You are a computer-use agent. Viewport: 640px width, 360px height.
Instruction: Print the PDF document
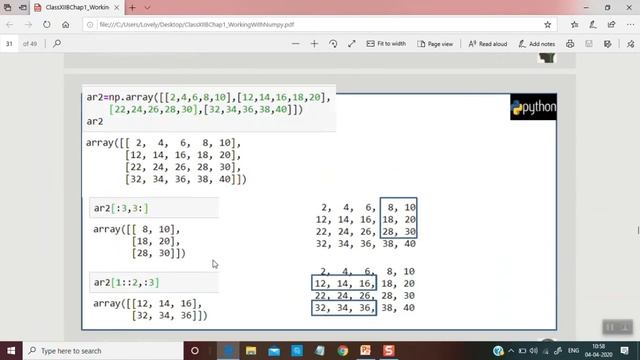click(570, 44)
